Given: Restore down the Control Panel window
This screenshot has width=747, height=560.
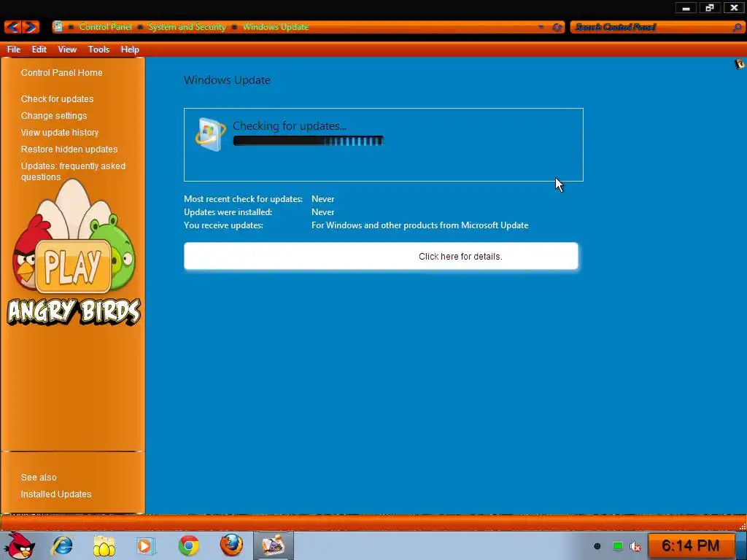Looking at the screenshot, I should click(x=710, y=7).
